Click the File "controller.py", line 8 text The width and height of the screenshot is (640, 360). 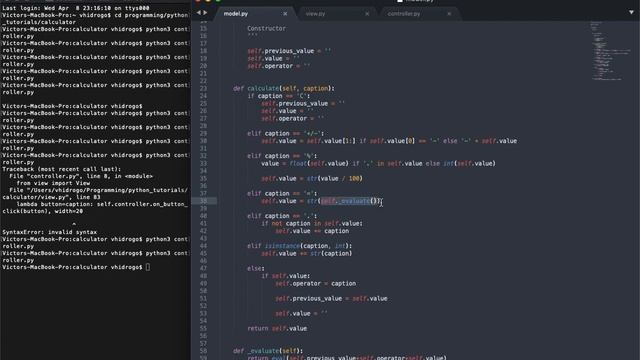click(x=81, y=176)
